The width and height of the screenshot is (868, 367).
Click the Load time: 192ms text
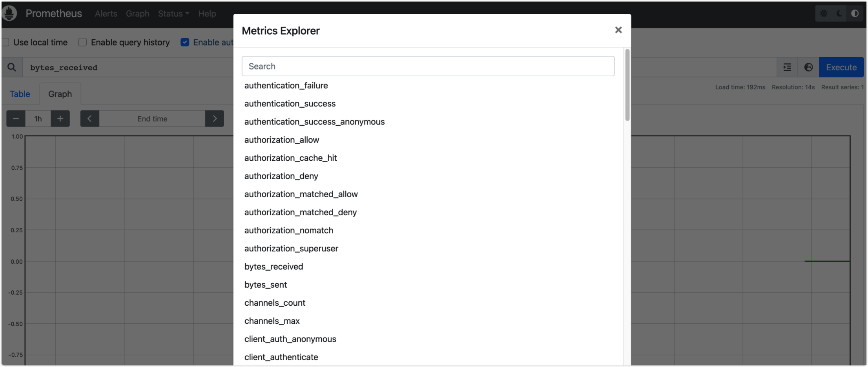tap(740, 87)
